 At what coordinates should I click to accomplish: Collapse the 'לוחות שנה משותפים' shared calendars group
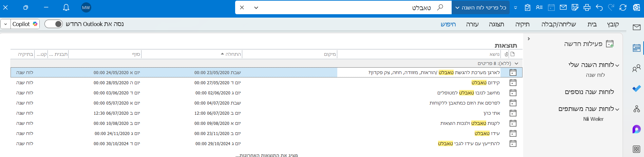click(617, 109)
